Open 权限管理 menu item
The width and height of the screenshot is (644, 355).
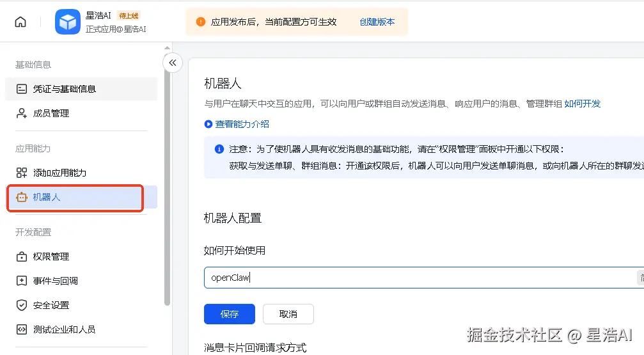point(81,256)
